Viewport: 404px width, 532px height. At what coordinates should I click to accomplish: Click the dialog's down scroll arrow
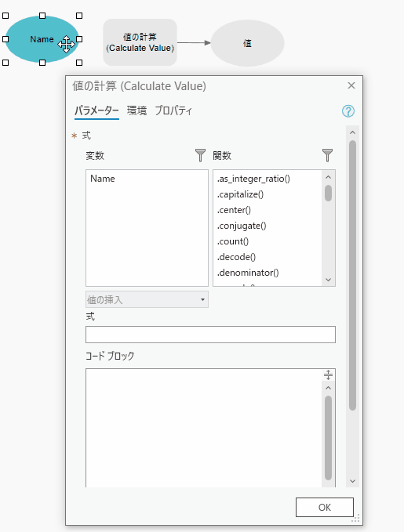coord(352,481)
